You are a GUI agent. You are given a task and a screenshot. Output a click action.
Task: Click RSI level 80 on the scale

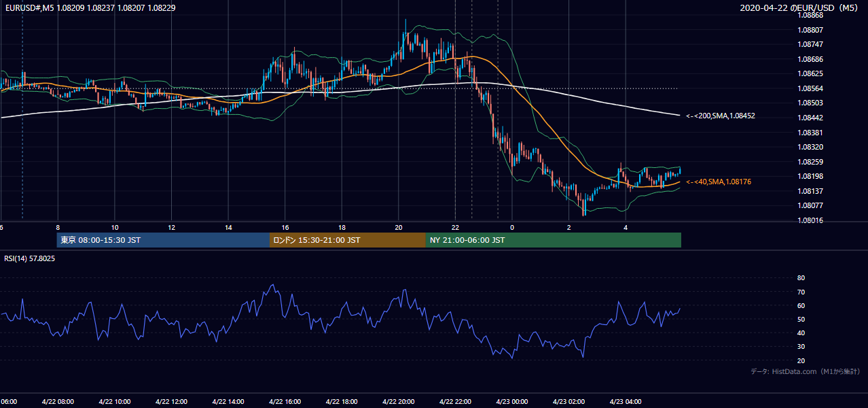point(801,278)
